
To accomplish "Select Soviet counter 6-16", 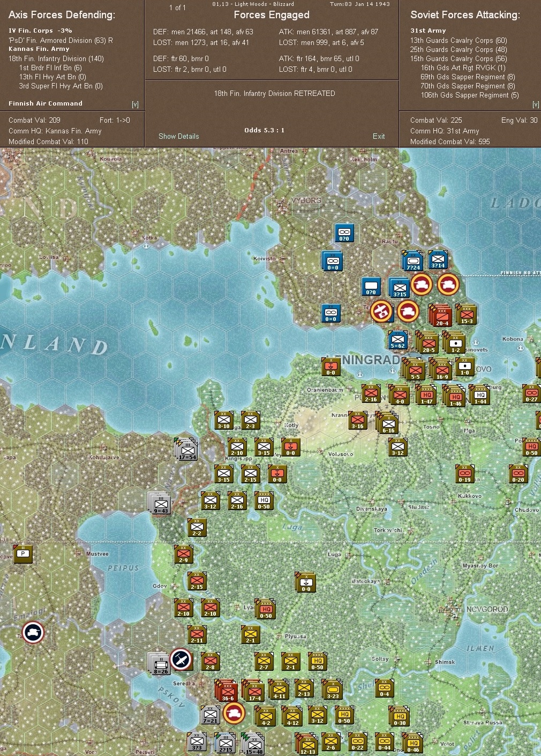I will tap(387, 423).
